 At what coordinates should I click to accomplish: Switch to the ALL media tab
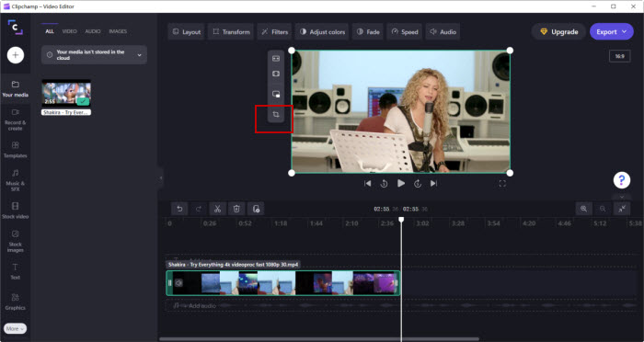[x=50, y=31]
